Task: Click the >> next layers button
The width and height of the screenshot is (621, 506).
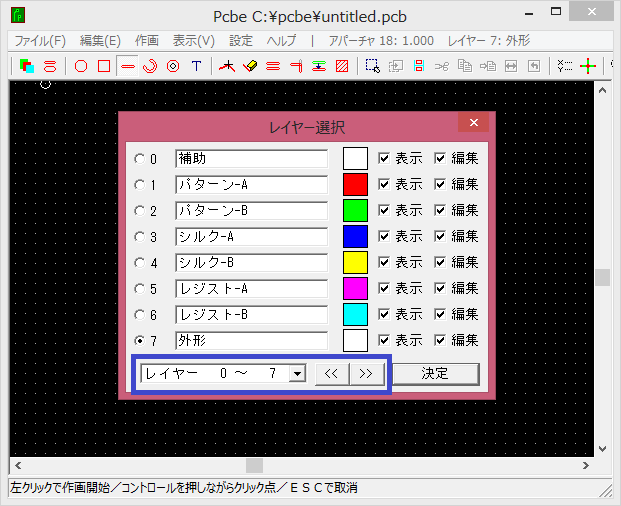Action: (366, 374)
